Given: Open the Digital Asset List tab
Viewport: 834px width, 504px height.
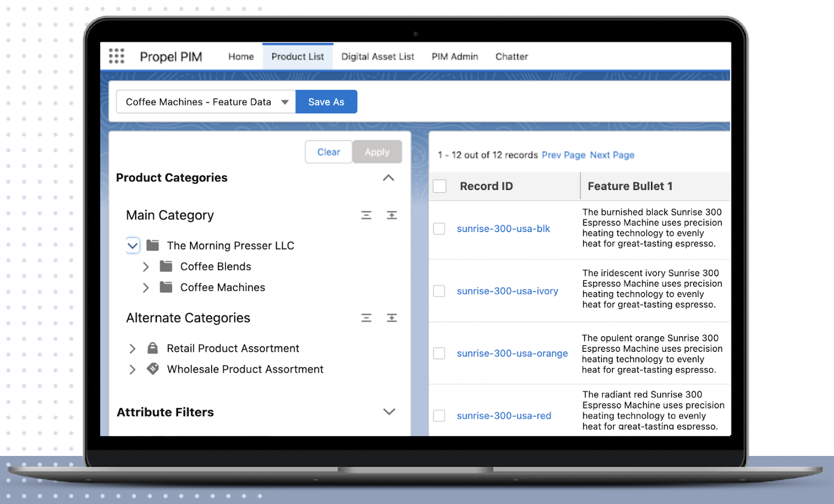Looking at the screenshot, I should click(378, 56).
